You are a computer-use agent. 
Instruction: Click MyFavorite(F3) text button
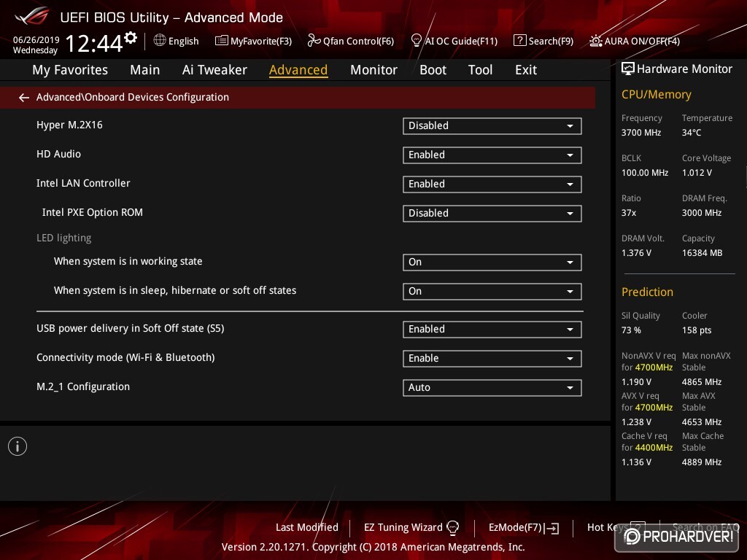[261, 42]
